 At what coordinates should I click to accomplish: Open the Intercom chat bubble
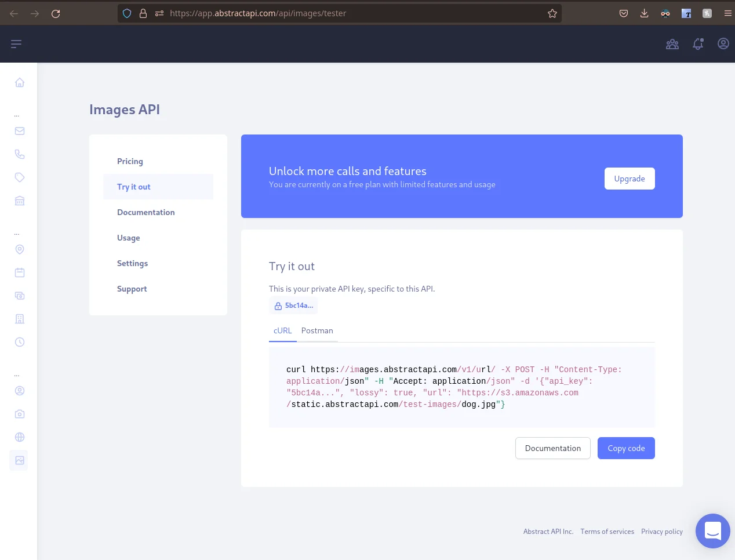712,530
